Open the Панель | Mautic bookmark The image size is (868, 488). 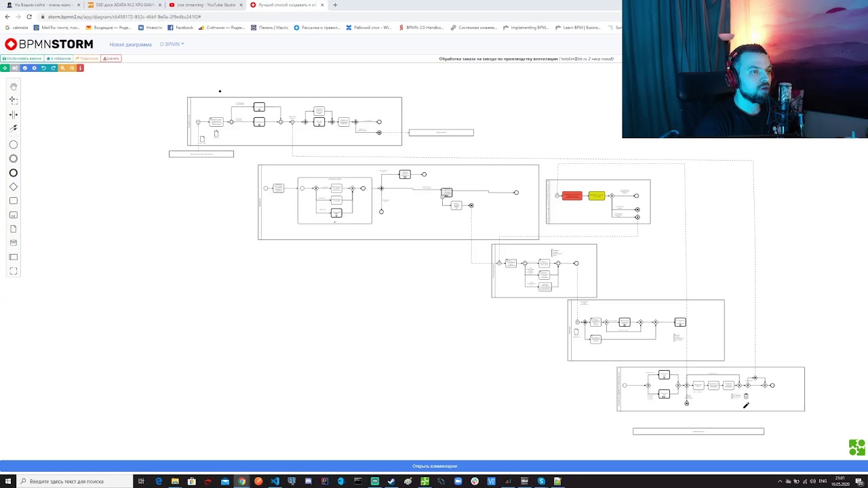coord(269,28)
